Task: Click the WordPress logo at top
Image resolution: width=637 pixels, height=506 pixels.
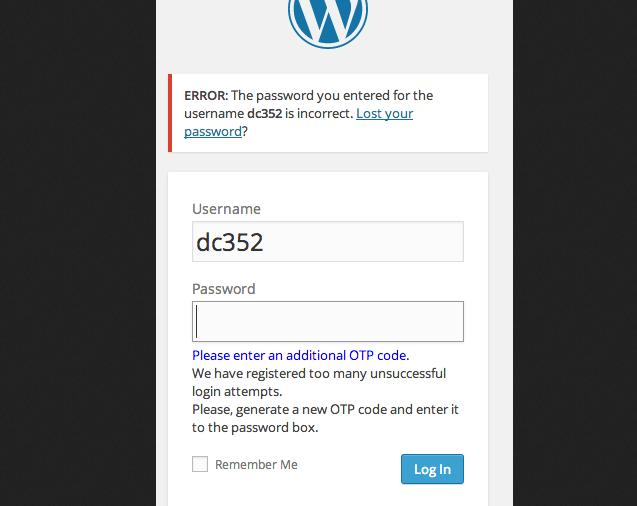Action: click(328, 20)
